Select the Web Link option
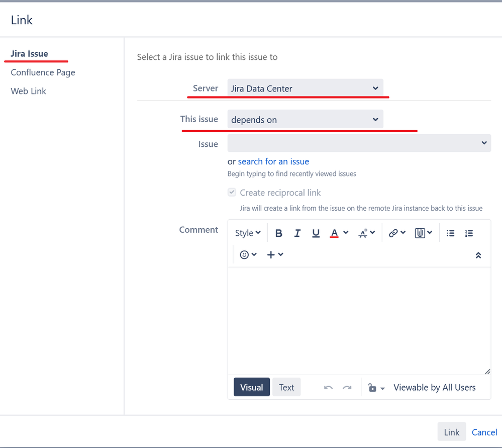Screen dimensions: 502x448 pyautogui.click(x=29, y=91)
